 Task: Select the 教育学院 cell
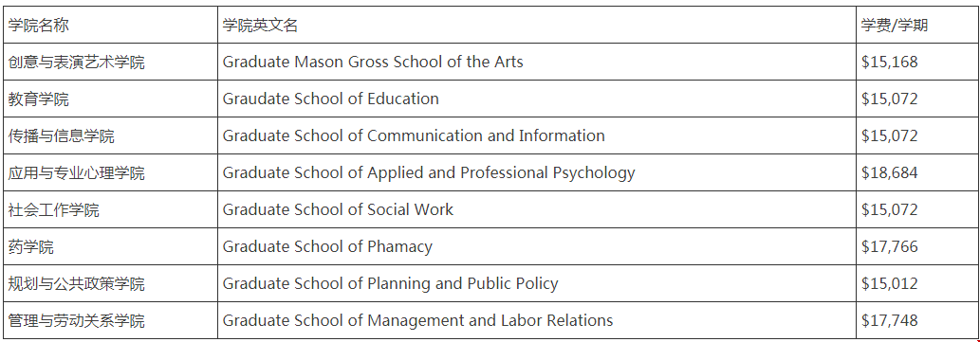click(x=111, y=99)
